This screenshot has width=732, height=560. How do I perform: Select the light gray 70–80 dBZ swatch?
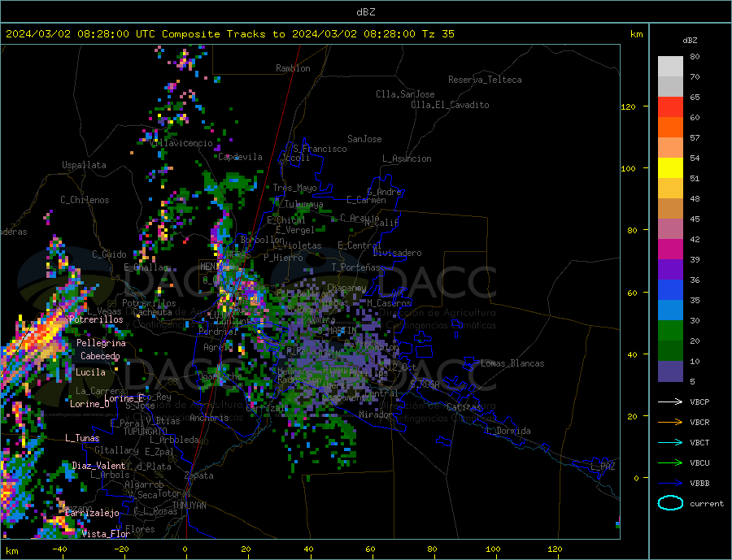(670, 67)
